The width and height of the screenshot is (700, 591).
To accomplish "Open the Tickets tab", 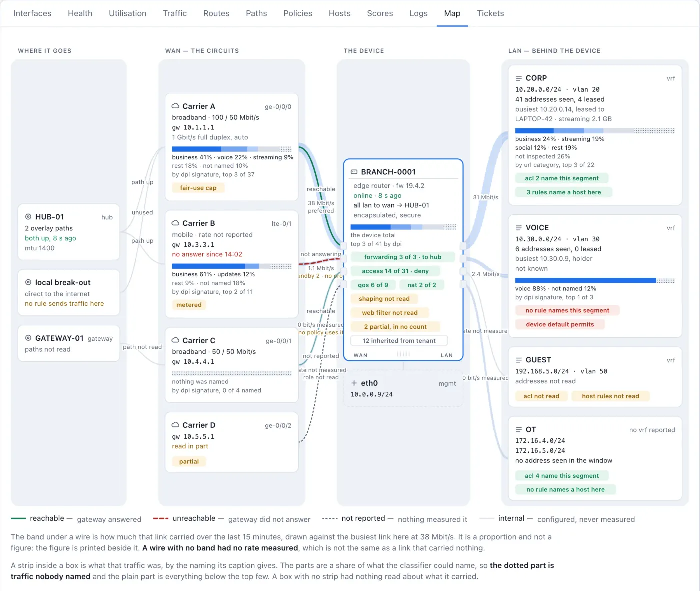I will tap(490, 13).
